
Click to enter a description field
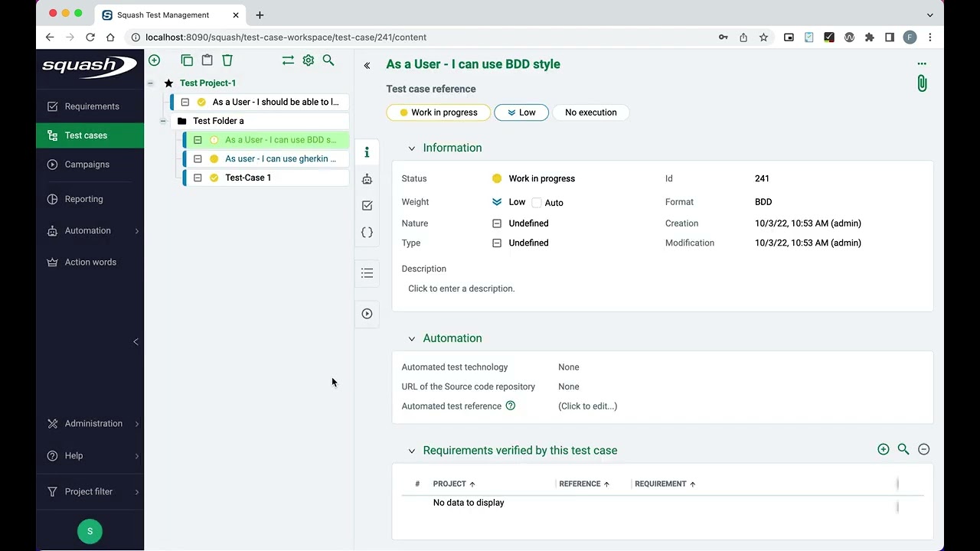(462, 289)
